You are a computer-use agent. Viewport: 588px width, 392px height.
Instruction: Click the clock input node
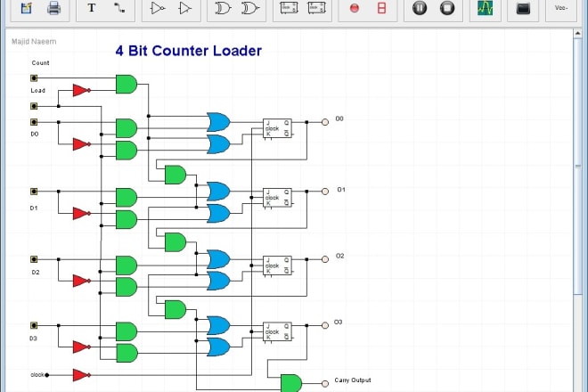click(47, 375)
